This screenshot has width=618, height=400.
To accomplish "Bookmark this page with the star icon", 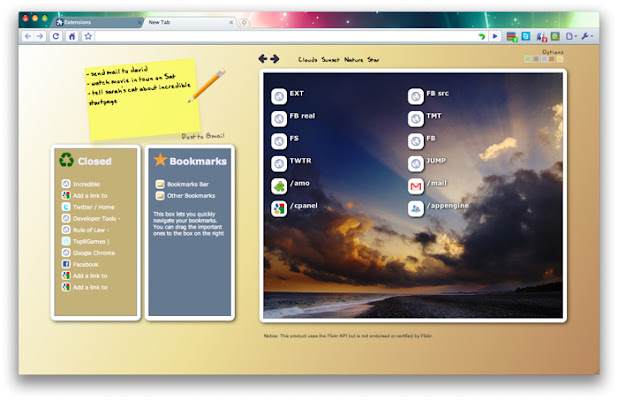I will tap(88, 36).
